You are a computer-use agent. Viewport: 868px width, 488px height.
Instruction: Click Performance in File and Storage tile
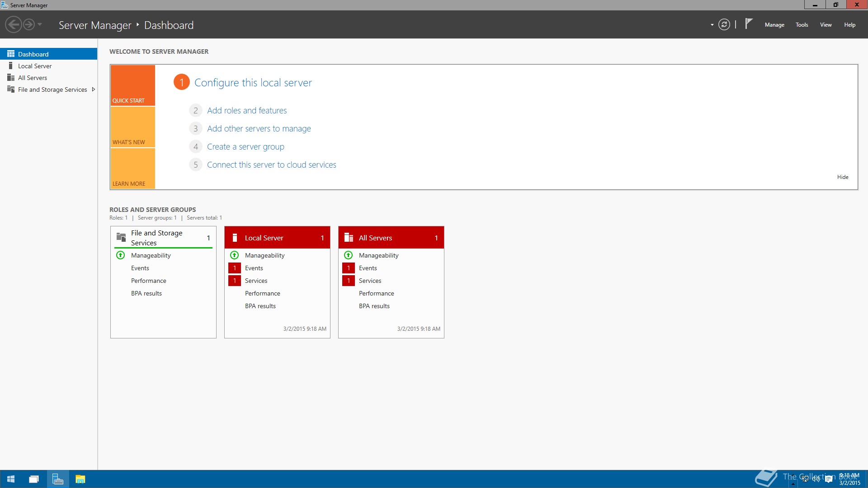(149, 281)
